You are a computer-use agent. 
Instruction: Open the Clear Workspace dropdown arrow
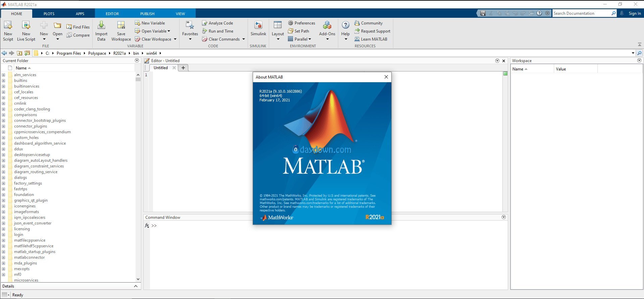(x=175, y=39)
